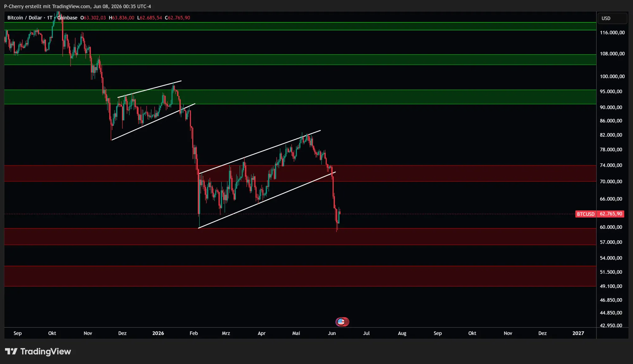Click the 60.000,00 price axis label

[x=611, y=227]
